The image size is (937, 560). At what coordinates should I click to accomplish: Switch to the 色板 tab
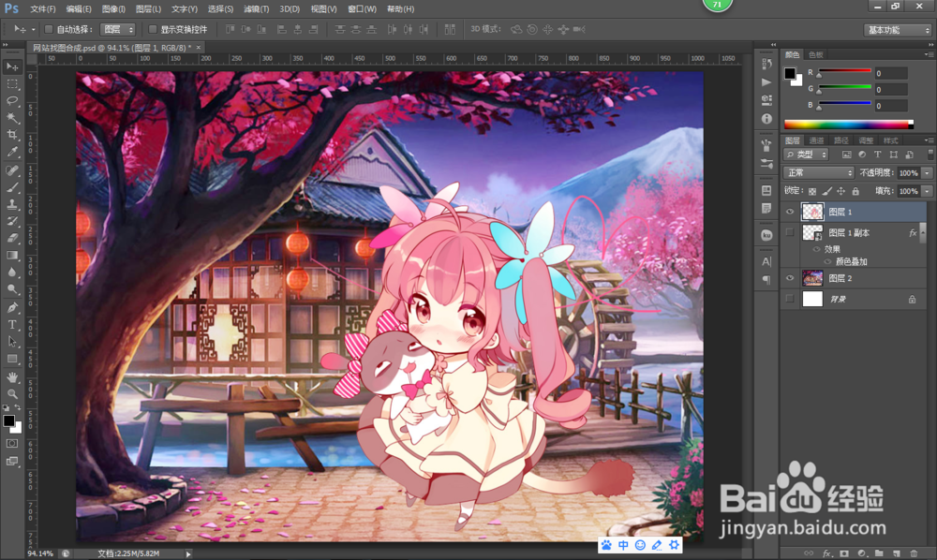point(816,54)
